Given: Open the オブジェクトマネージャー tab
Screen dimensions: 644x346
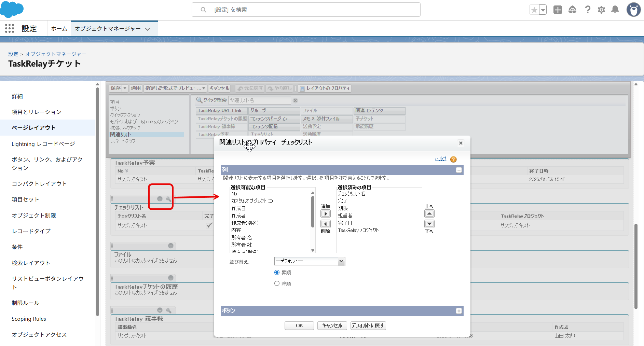Looking at the screenshot, I should click(x=108, y=29).
